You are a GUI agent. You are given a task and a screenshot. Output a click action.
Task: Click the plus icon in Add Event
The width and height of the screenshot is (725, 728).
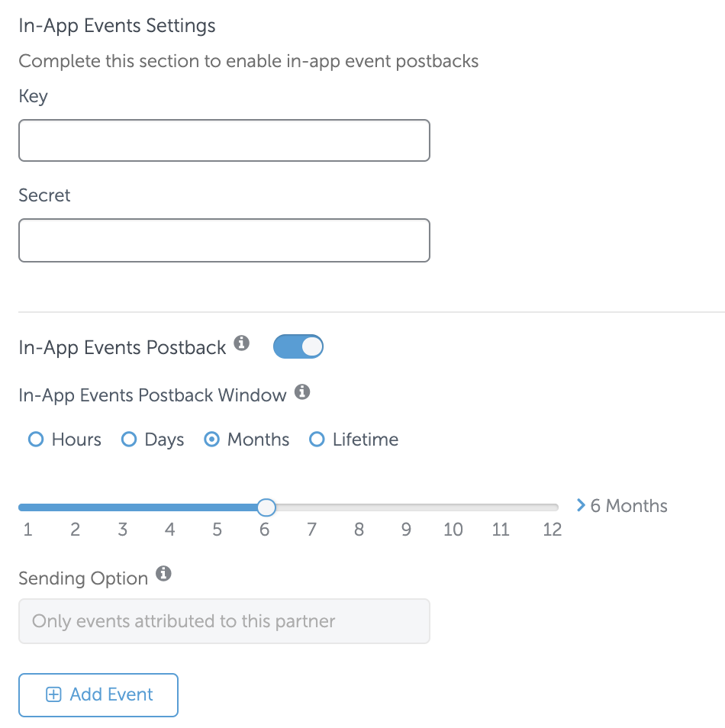click(x=53, y=694)
